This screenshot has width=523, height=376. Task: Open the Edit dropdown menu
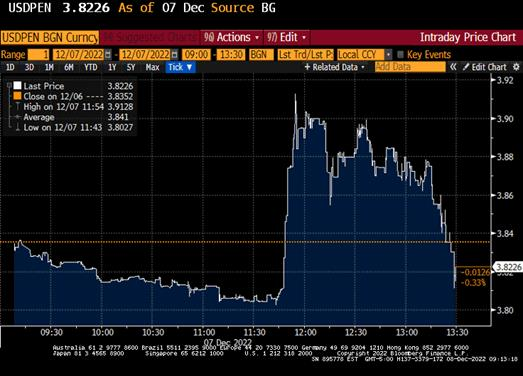pyautogui.click(x=287, y=37)
